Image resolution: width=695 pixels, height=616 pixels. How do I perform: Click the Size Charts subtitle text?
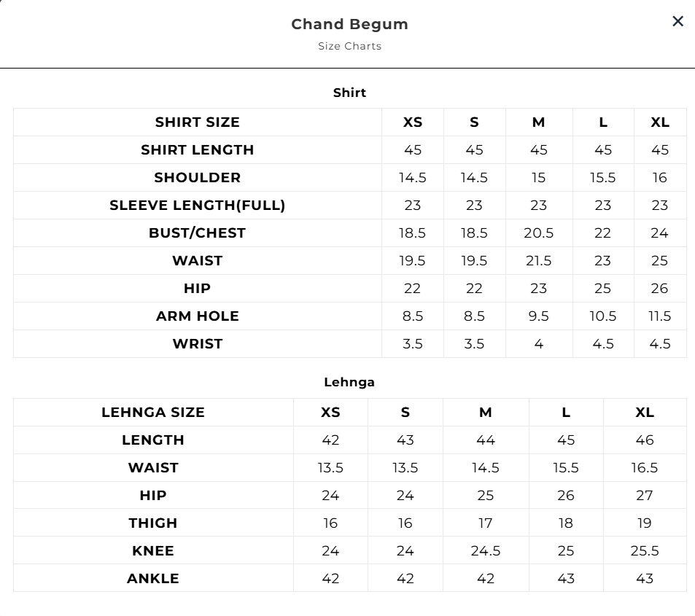pos(349,46)
